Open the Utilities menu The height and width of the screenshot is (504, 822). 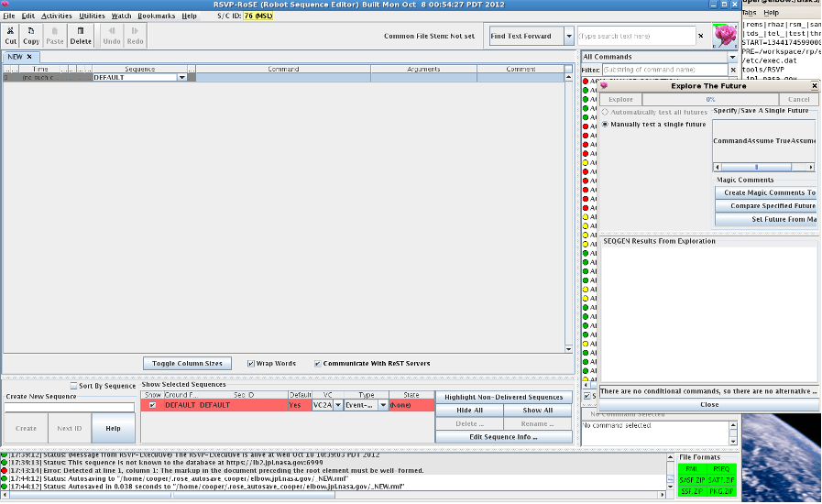(x=92, y=16)
